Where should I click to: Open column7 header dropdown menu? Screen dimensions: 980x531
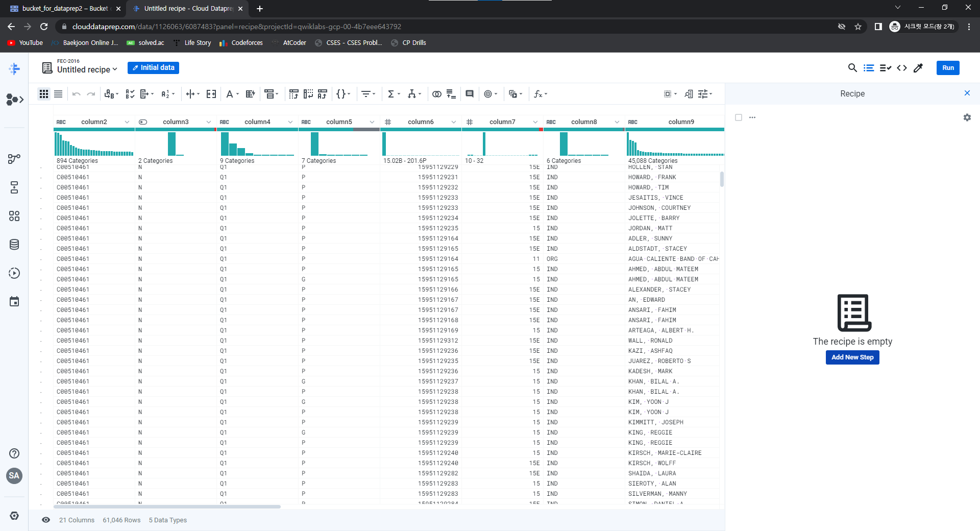coord(535,122)
